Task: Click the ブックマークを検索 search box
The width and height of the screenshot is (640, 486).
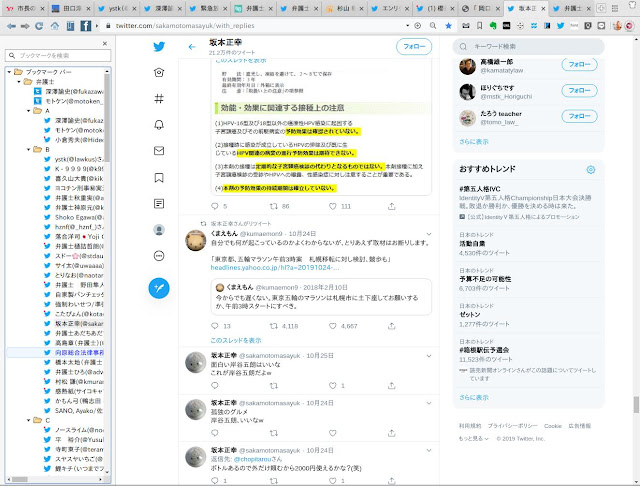Action: tap(58, 55)
